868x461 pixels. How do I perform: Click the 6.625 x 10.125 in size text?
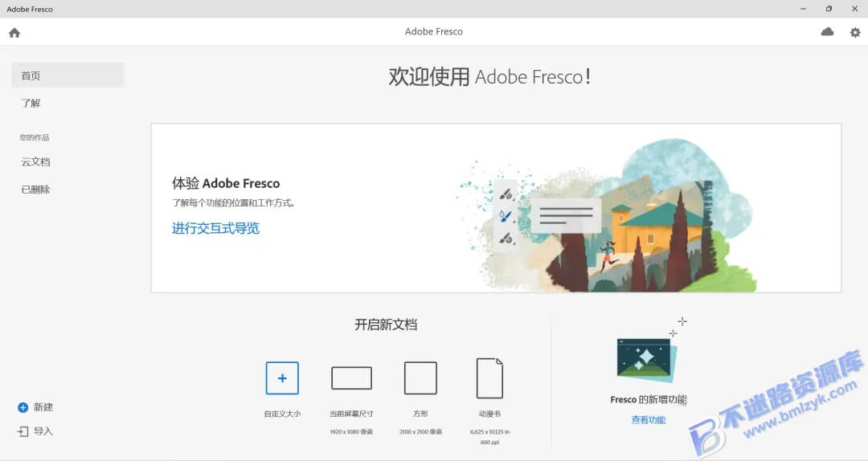coord(490,431)
